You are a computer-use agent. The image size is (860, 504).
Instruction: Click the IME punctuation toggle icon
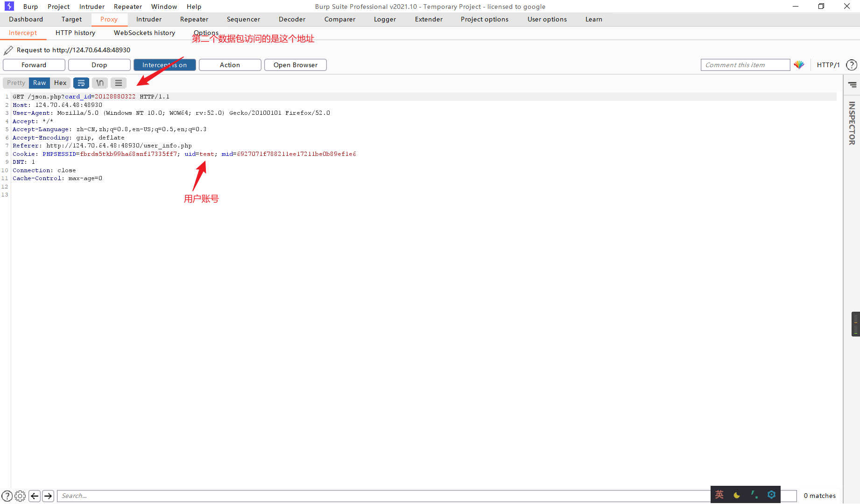click(754, 495)
